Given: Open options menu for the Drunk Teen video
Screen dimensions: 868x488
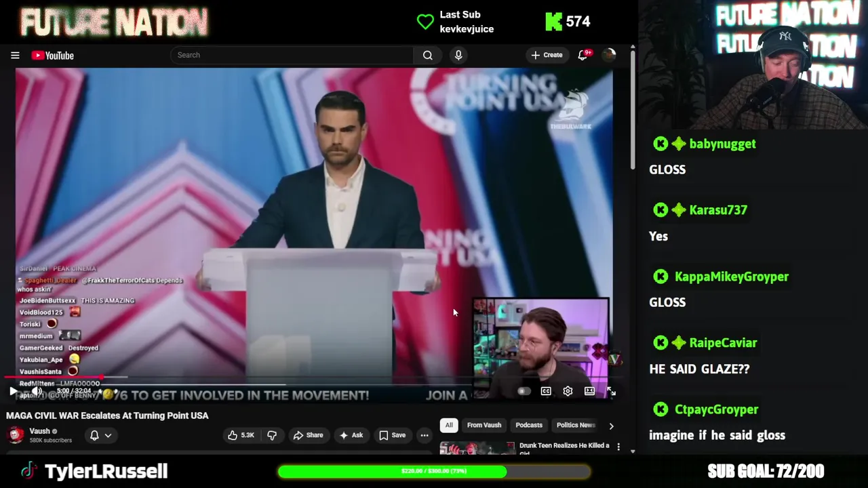Looking at the screenshot, I should tap(618, 447).
